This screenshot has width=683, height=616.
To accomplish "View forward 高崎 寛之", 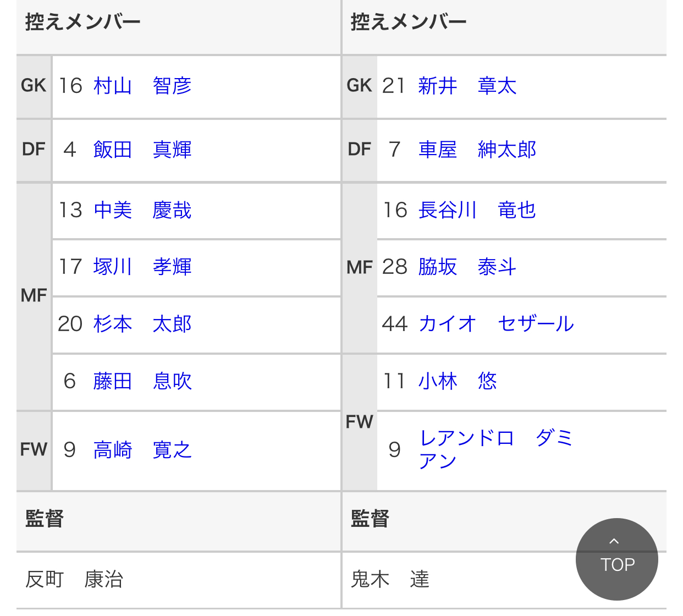I will pos(142,450).
